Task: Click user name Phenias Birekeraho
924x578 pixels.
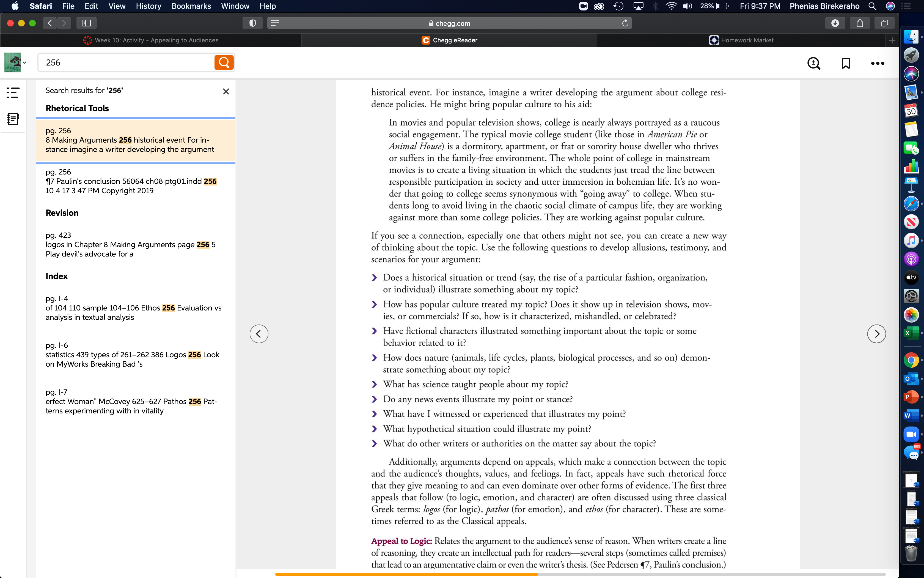Action: (824, 6)
